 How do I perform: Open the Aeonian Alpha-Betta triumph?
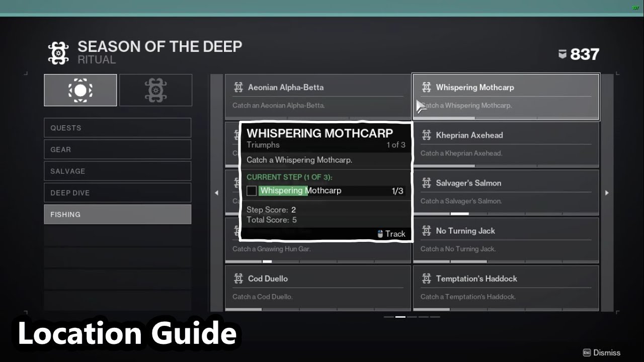pyautogui.click(x=317, y=96)
